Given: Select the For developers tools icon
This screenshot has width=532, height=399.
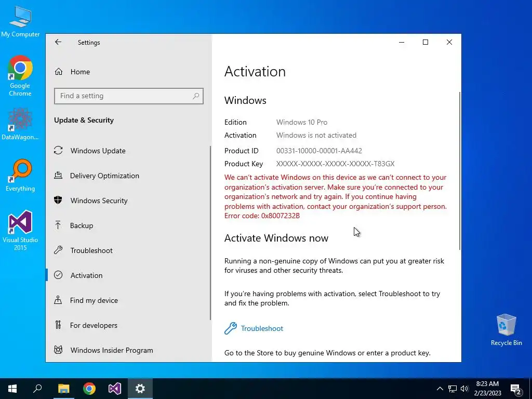Looking at the screenshot, I should (58, 325).
